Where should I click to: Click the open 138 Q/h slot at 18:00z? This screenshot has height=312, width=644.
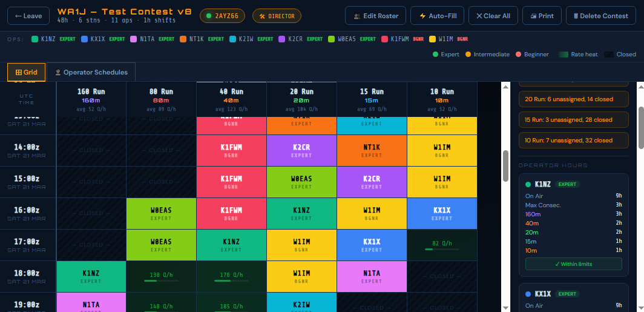162,276
